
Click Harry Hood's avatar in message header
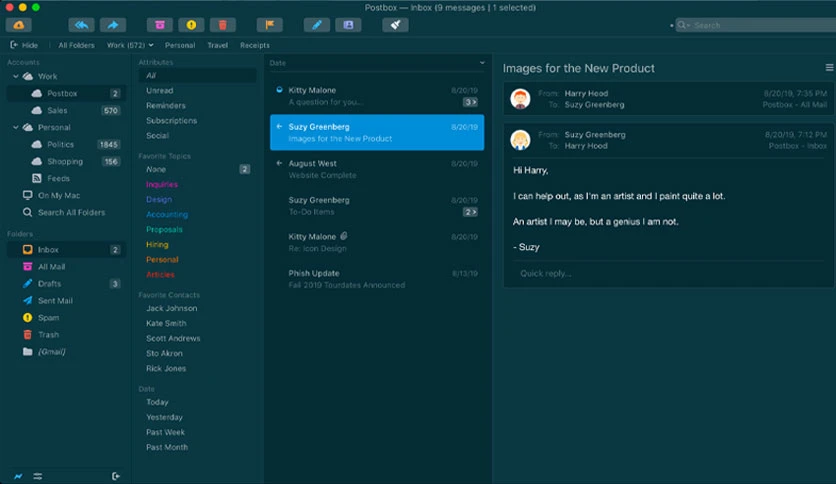coord(520,99)
